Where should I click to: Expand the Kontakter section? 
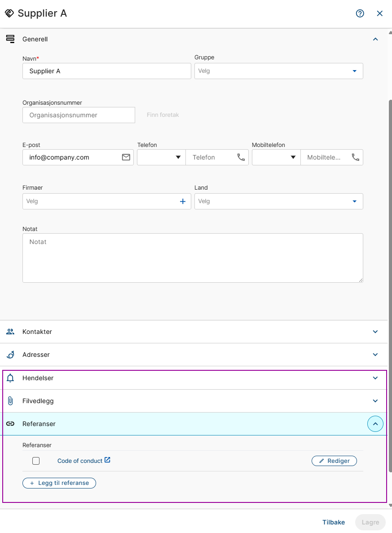[x=194, y=332]
